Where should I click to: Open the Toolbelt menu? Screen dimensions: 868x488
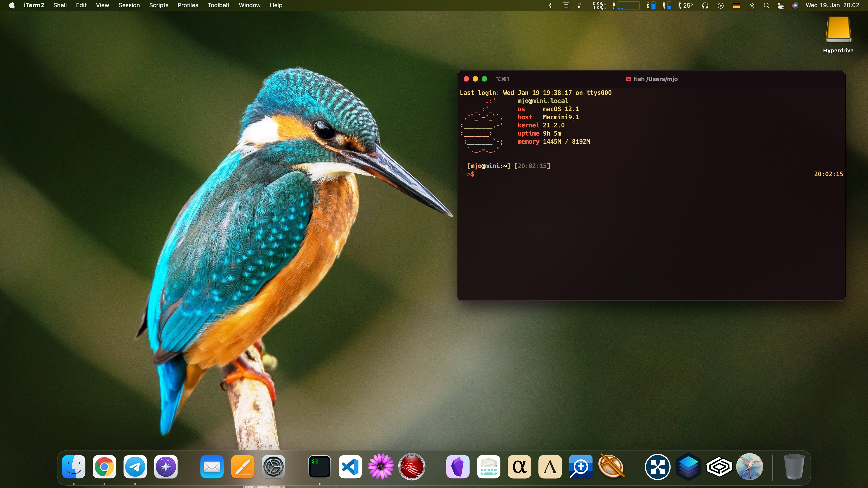point(218,5)
